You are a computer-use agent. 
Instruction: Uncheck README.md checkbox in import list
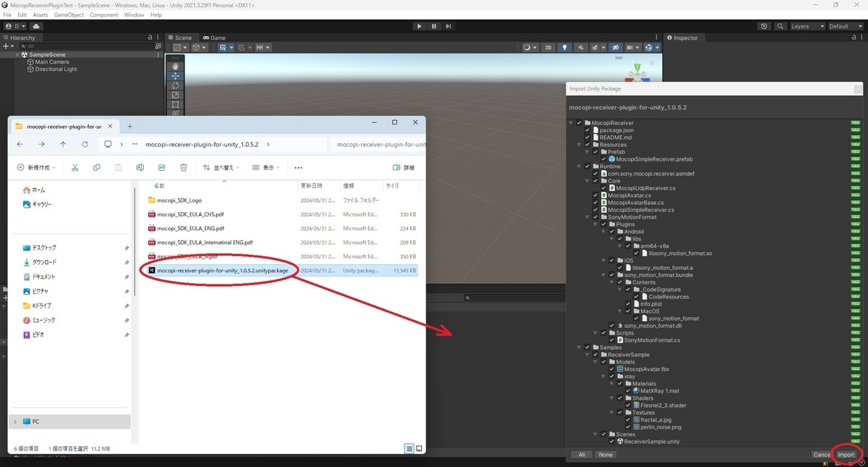coord(587,138)
